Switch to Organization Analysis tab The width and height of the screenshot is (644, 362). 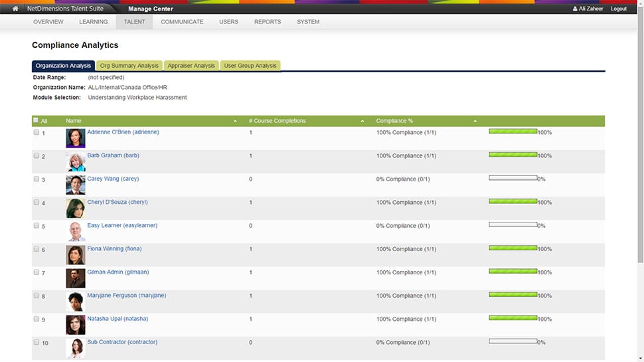pyautogui.click(x=63, y=66)
